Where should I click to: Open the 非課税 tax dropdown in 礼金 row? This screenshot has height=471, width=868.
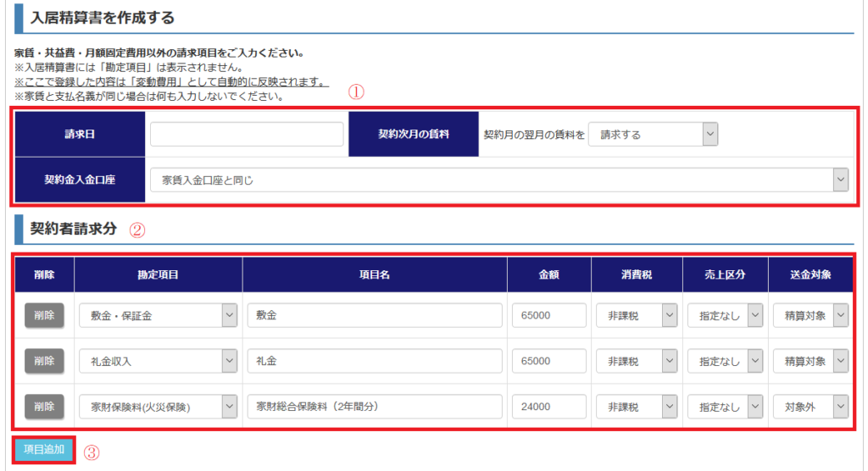point(637,361)
